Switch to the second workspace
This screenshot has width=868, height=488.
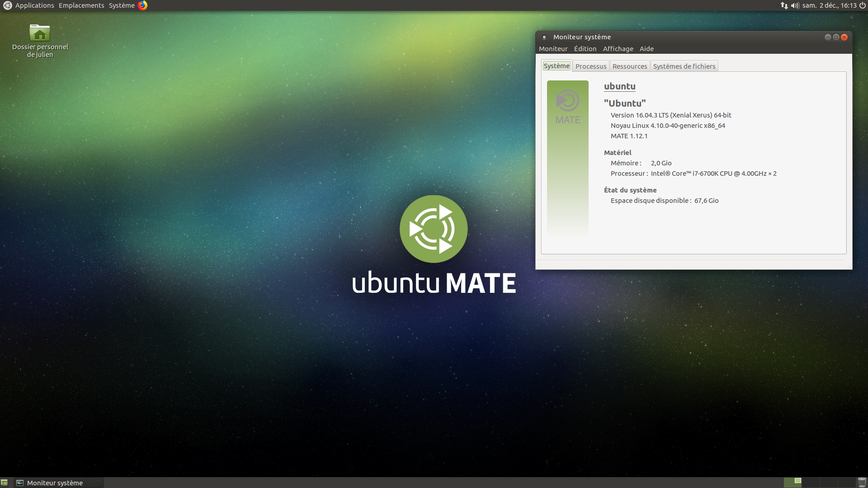tap(810, 483)
